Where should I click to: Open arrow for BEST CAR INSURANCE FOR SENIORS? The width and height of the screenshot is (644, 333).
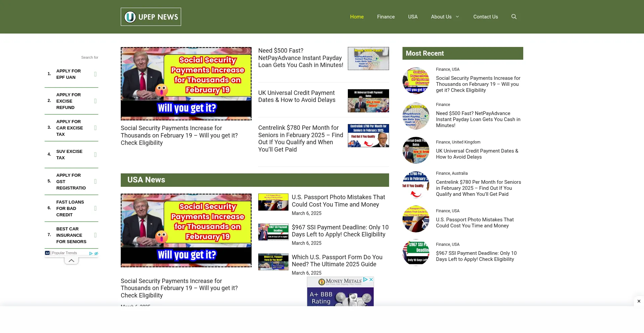(x=95, y=235)
